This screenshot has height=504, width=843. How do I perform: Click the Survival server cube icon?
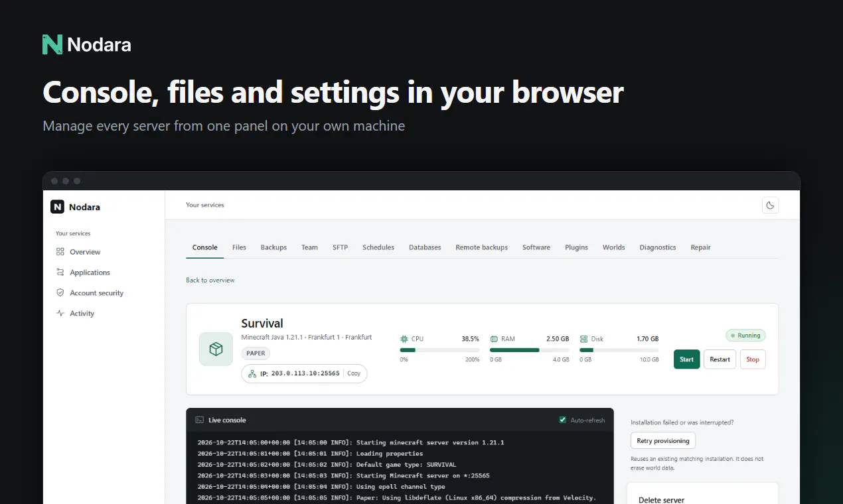pos(216,349)
